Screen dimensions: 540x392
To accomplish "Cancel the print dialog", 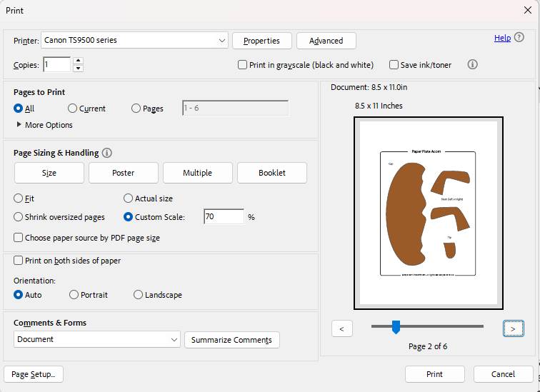I will click(503, 374).
